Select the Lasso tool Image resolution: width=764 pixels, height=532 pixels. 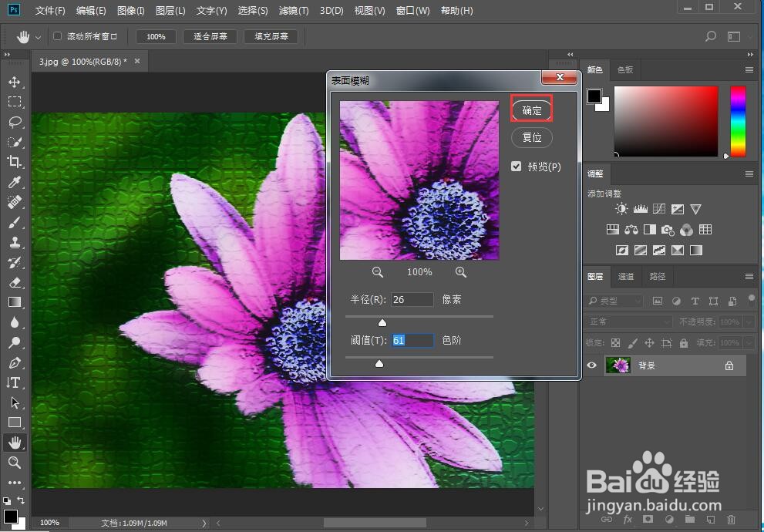pyautogui.click(x=15, y=122)
